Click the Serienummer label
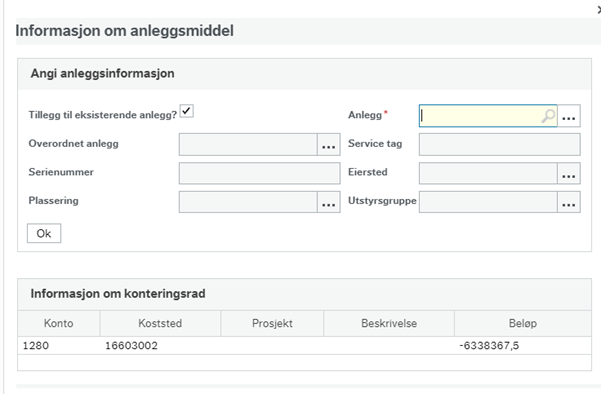This screenshot has height=394, width=601. coord(61,172)
